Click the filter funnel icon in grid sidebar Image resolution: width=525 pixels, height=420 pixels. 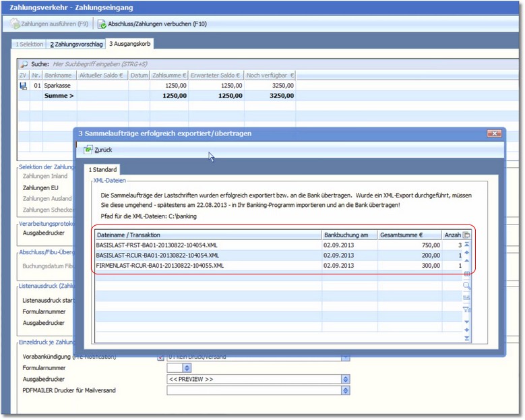467,309
